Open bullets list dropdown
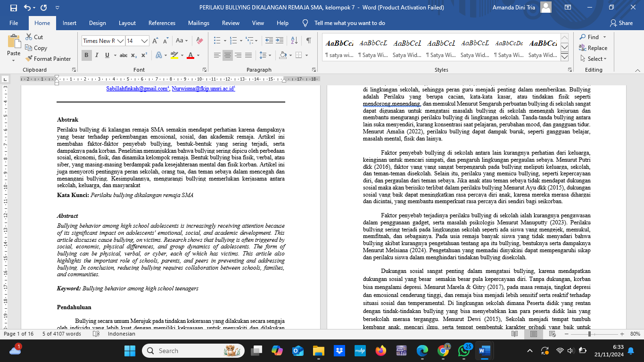This screenshot has height=362, width=644. click(x=225, y=41)
